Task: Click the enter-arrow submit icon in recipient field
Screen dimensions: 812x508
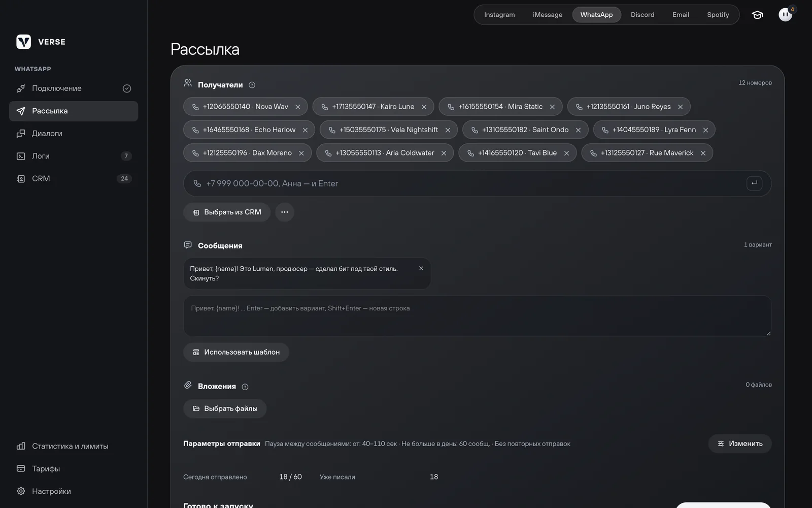Action: click(x=754, y=183)
